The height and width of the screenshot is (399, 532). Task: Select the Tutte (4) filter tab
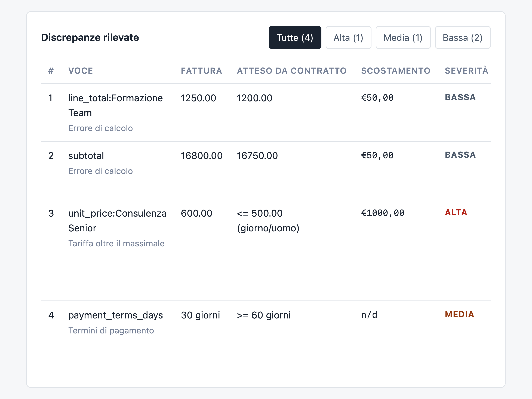point(295,38)
